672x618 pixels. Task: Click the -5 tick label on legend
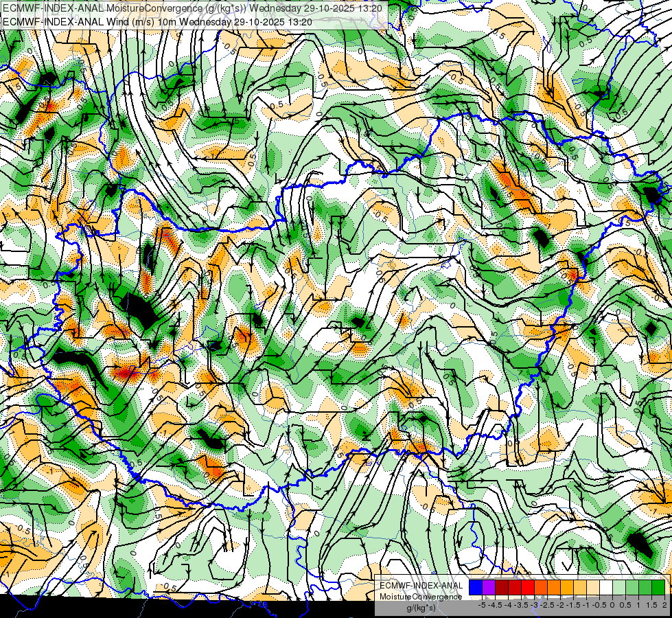(x=482, y=605)
